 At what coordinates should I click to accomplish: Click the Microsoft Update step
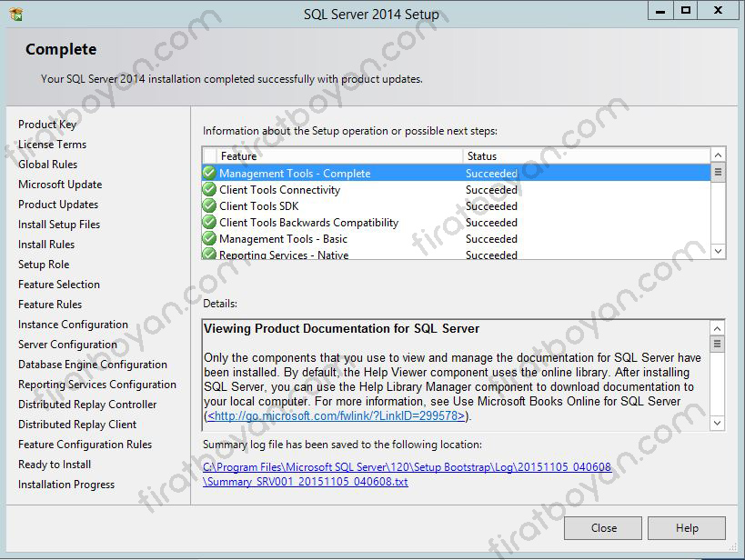click(x=60, y=185)
